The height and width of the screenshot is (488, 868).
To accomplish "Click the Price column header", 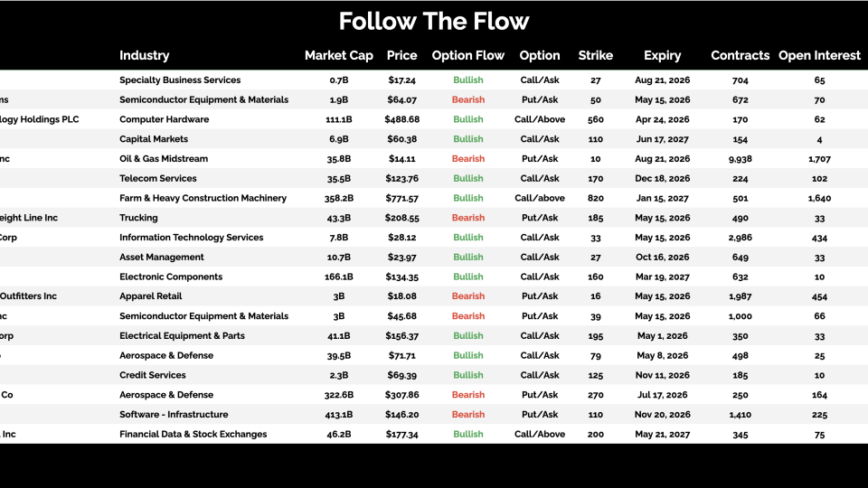I will 402,55.
